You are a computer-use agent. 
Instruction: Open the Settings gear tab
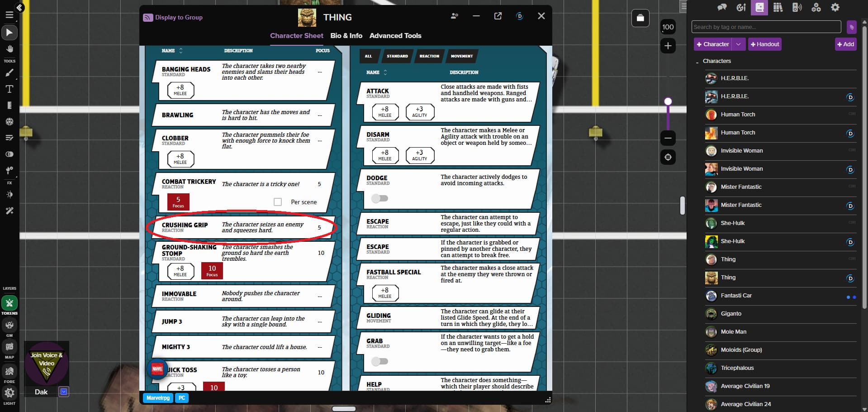[835, 7]
